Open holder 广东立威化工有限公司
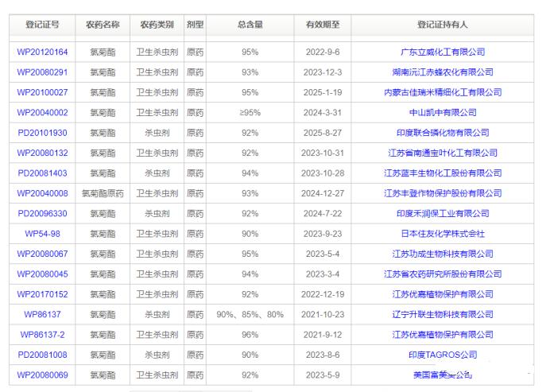 [x=443, y=52]
